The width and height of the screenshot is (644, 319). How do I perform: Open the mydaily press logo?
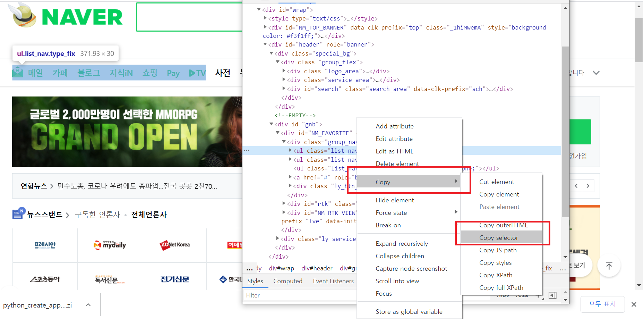[x=110, y=245]
